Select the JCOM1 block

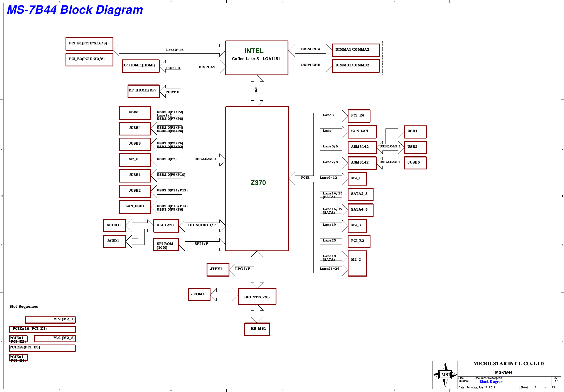point(199,295)
